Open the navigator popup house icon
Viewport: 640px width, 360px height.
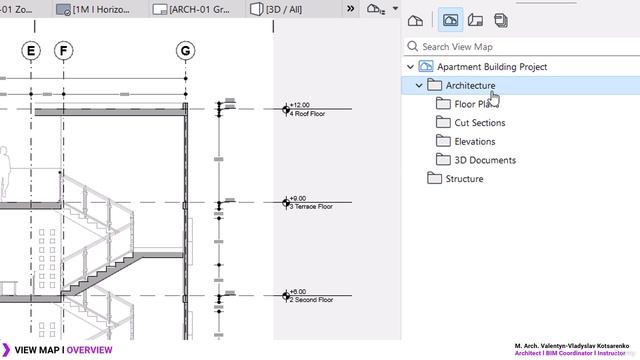376,9
